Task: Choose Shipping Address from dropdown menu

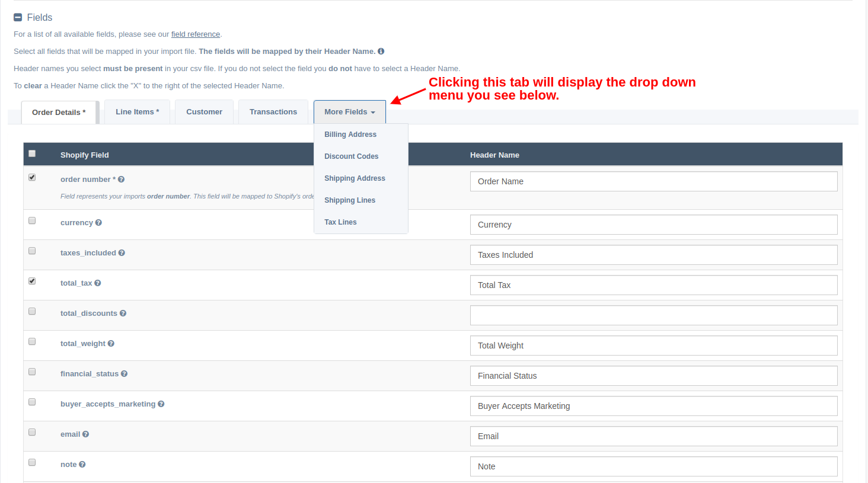Action: [355, 178]
